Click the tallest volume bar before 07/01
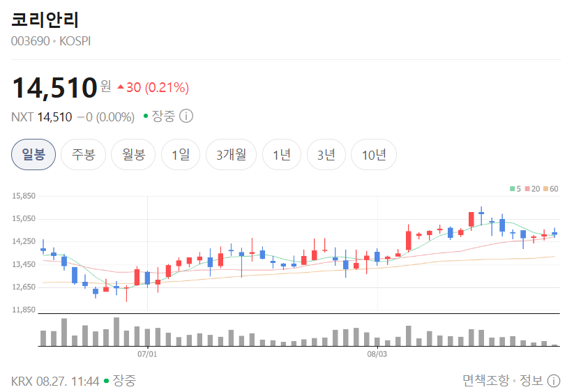This screenshot has width=574, height=392. coord(116,331)
